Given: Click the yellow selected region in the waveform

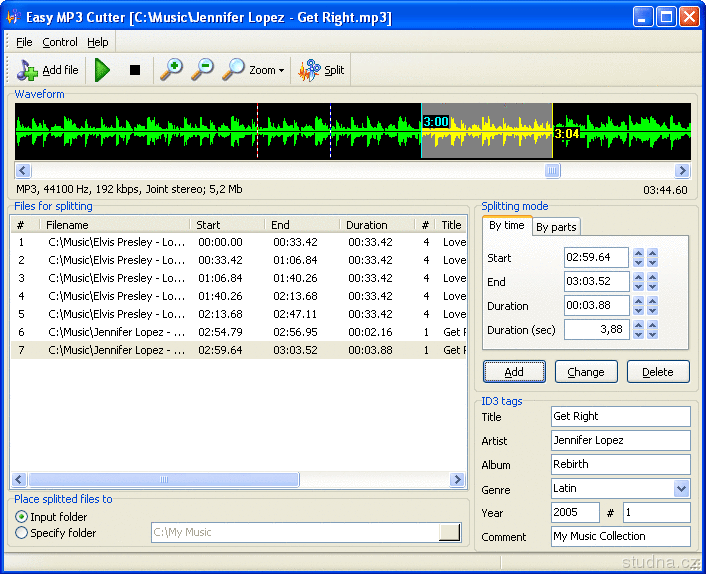Looking at the screenshot, I should (486, 131).
